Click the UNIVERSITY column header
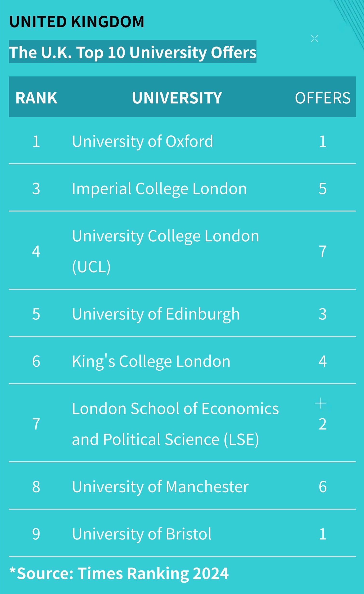 pos(177,98)
